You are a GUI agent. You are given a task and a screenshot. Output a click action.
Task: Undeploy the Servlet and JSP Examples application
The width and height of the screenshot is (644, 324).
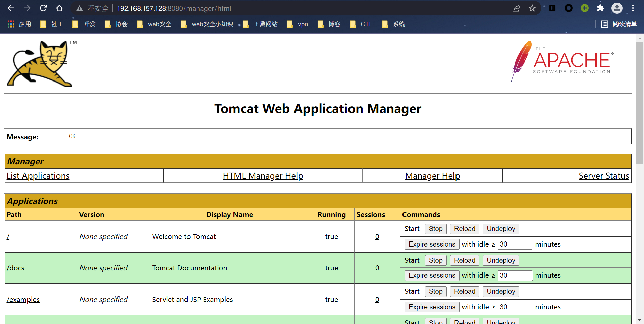click(x=501, y=291)
